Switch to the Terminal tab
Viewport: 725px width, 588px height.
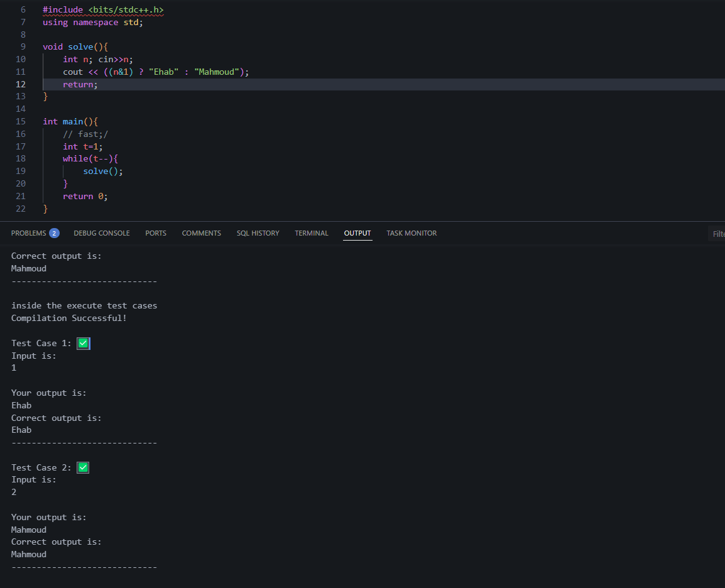312,234
